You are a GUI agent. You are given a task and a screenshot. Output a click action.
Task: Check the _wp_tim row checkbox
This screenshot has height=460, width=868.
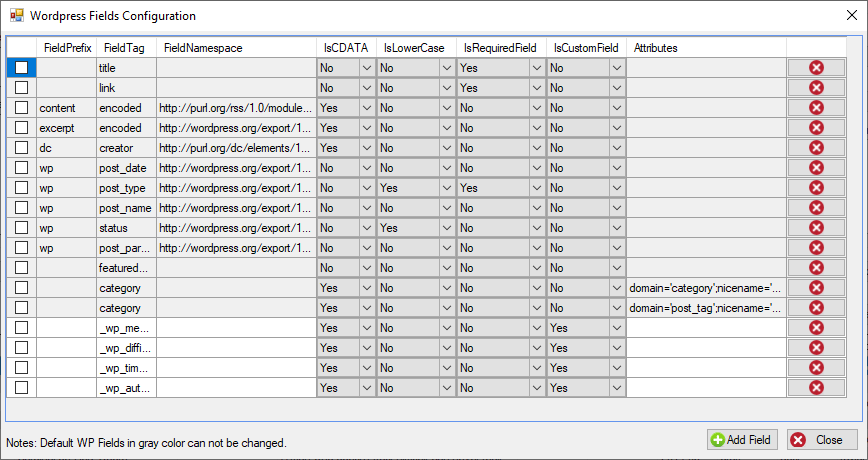coord(21,368)
